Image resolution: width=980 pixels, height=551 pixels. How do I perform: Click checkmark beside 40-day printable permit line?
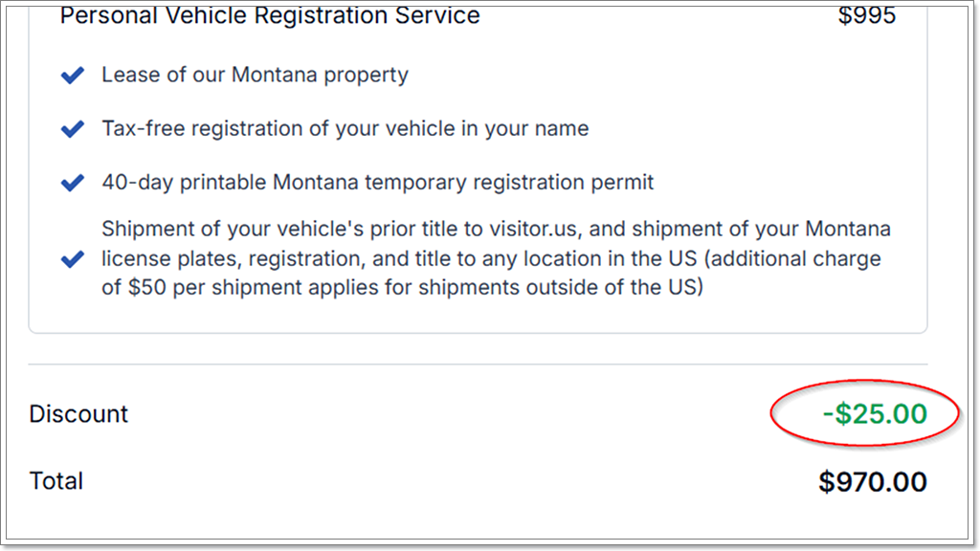[x=73, y=183]
